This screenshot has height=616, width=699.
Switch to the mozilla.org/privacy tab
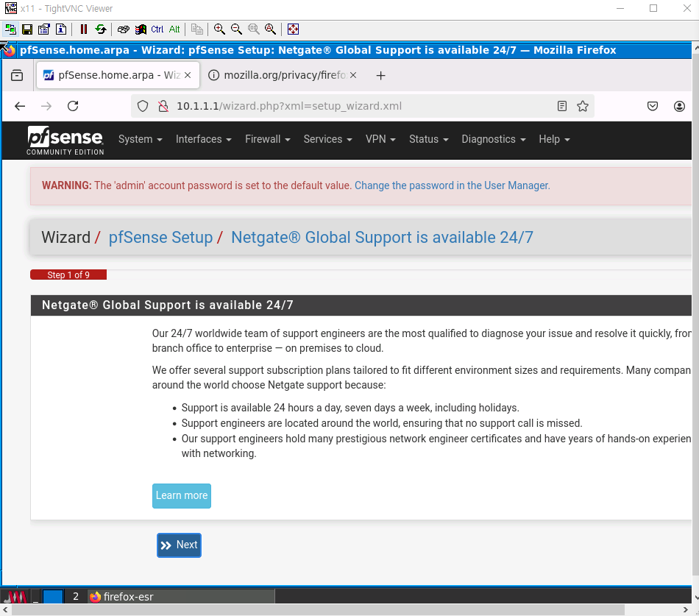pos(283,75)
